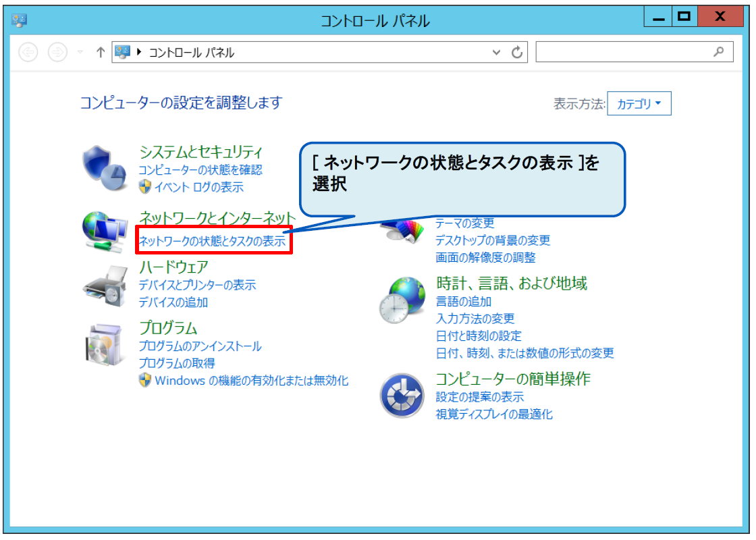Select システムとセキュリティ category heading
Screen dimensions: 756x540
pyautogui.click(x=200, y=151)
